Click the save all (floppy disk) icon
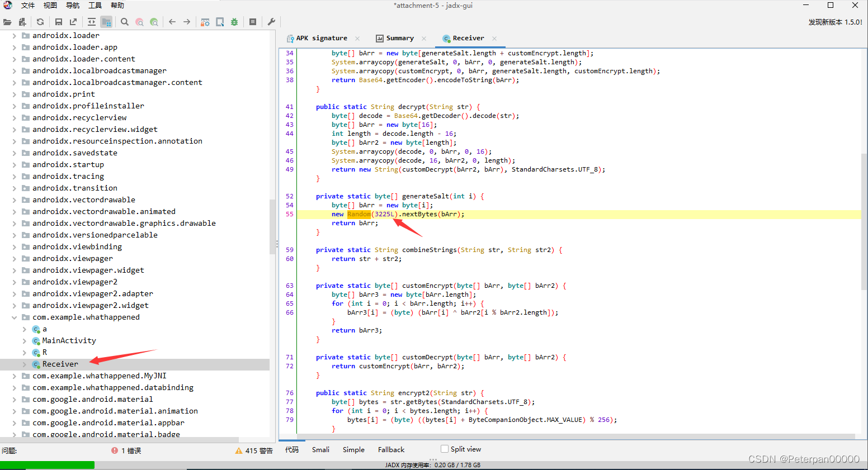Viewport: 868px width, 470px height. (59, 22)
